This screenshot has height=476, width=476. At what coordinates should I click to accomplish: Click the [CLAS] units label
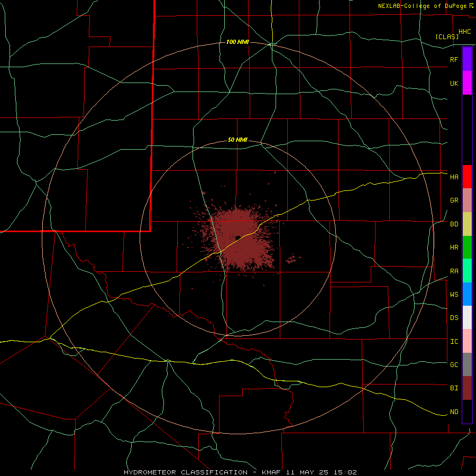(447, 36)
